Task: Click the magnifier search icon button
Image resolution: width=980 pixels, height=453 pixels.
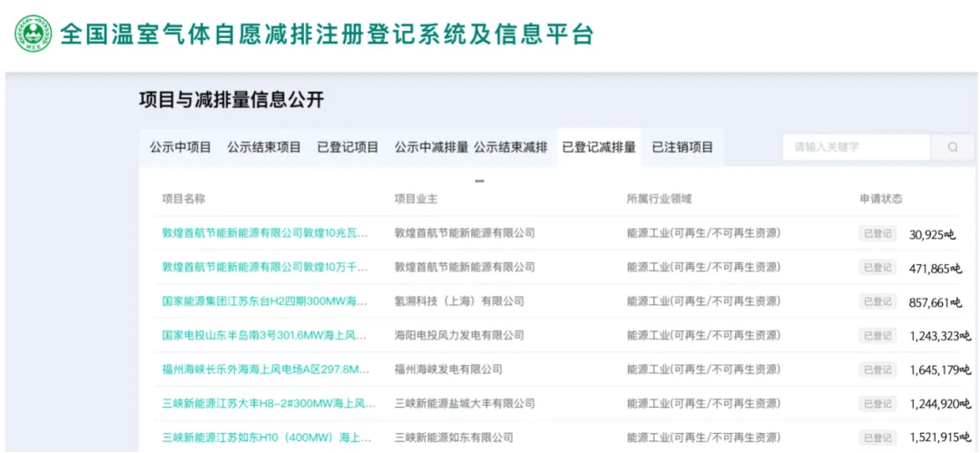Action: 953,148
